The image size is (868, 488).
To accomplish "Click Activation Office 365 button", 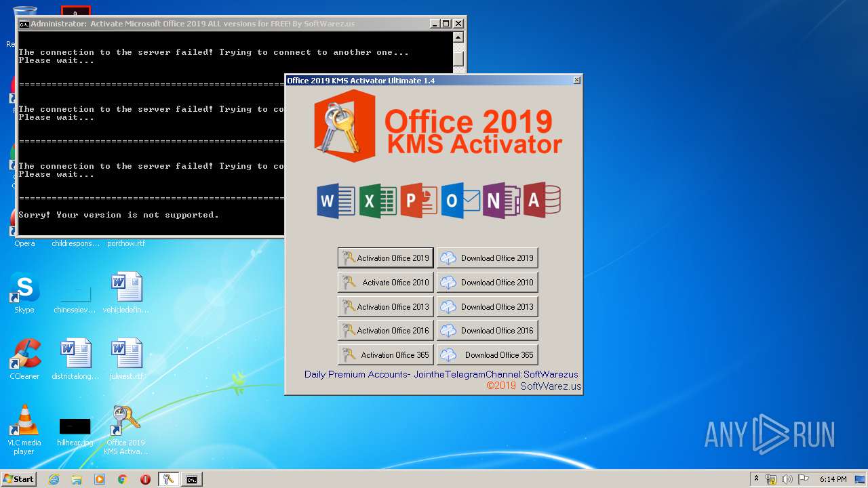I will pos(385,354).
